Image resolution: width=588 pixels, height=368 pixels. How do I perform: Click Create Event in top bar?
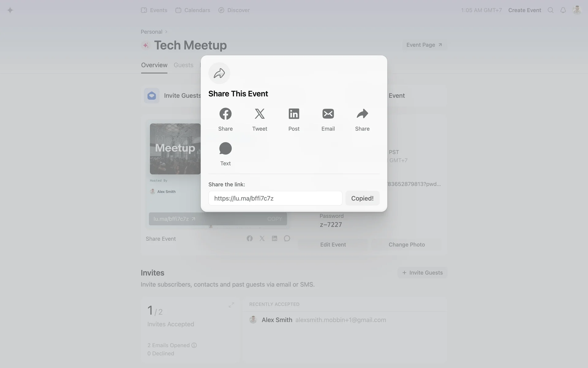(525, 10)
